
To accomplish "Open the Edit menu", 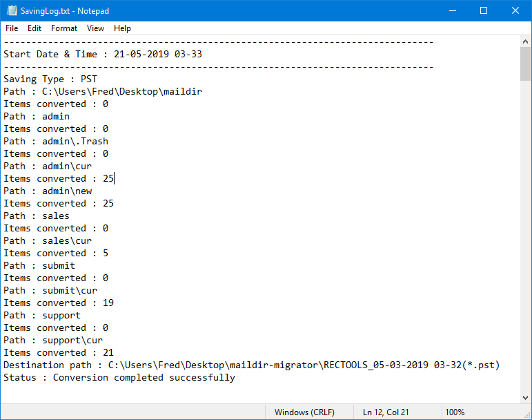I will [35, 28].
